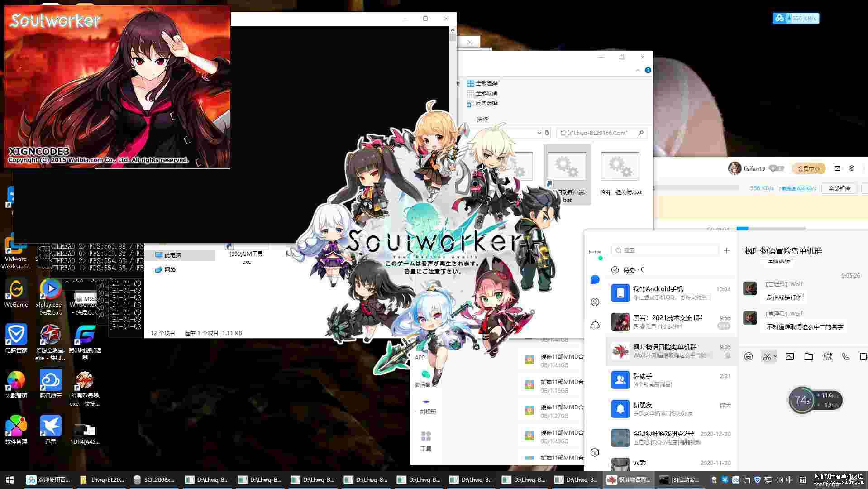Viewport: 868px width, 489px height.
Task: Click the red packet icon in QQ chat toolbar
Action: click(x=828, y=357)
